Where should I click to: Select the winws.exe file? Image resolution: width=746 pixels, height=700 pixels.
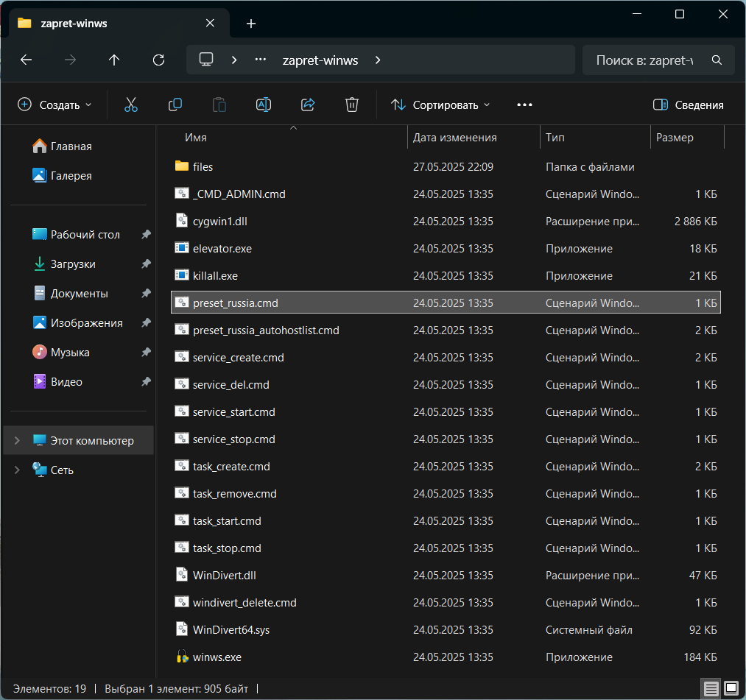(217, 657)
